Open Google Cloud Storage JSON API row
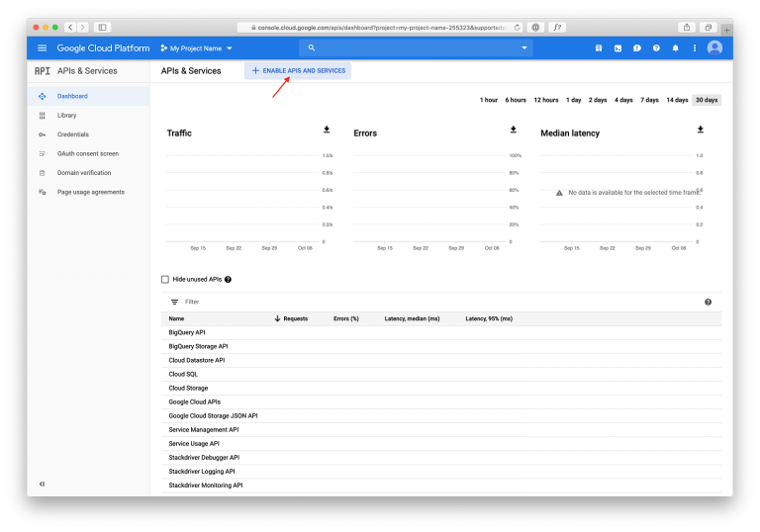This screenshot has width=760, height=532. pos(441,415)
